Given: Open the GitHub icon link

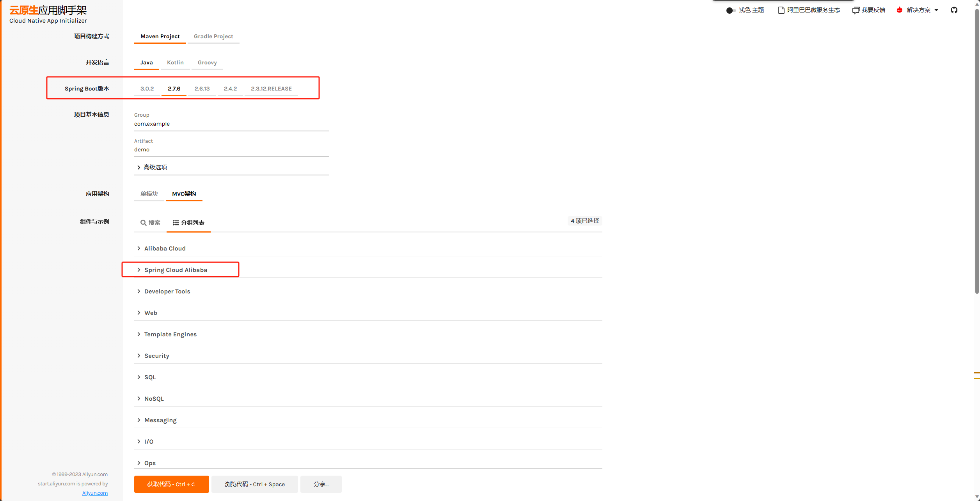Looking at the screenshot, I should (954, 10).
